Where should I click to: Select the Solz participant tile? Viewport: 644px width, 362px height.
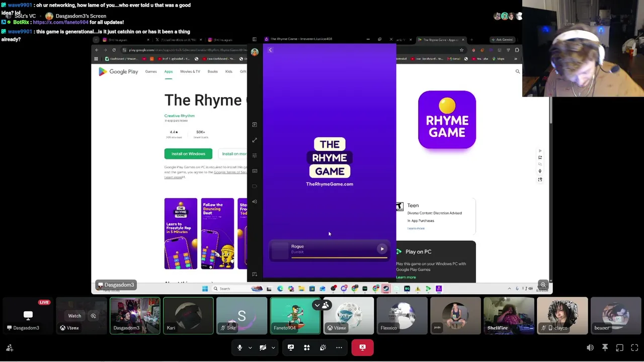(242, 316)
